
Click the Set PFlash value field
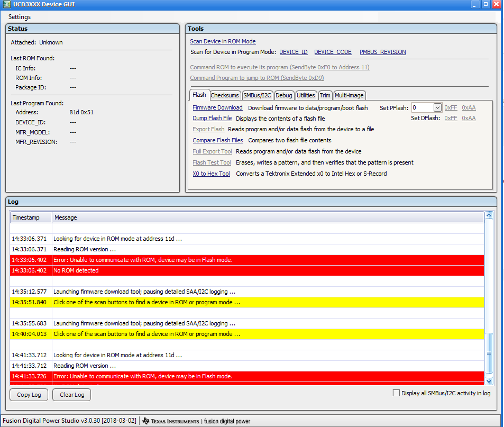pyautogui.click(x=423, y=108)
